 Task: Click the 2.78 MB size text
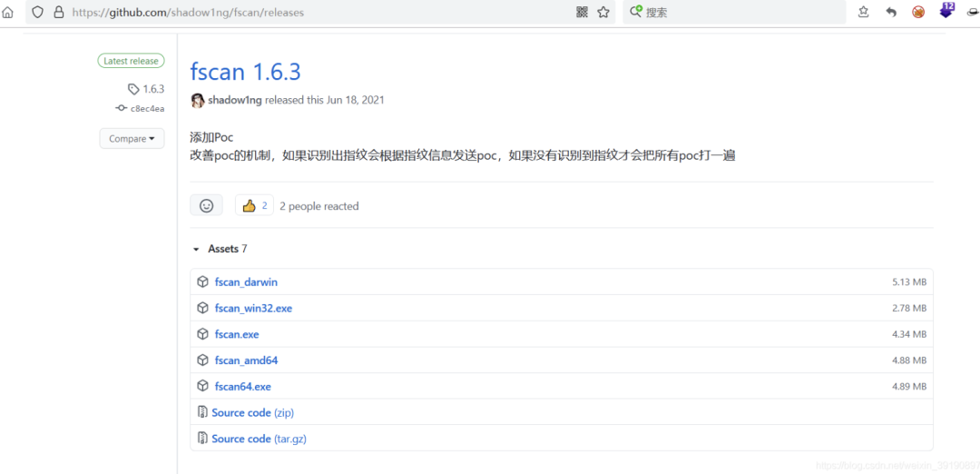[x=909, y=309]
